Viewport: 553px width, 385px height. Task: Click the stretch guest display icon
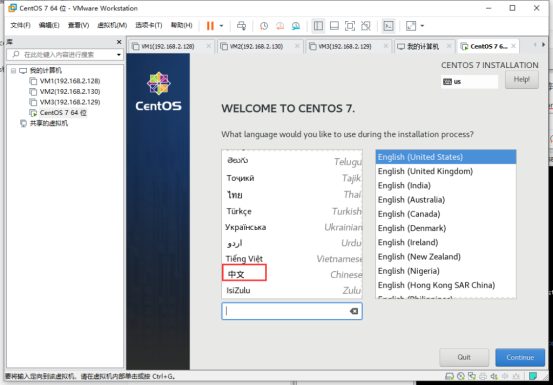coord(411,26)
